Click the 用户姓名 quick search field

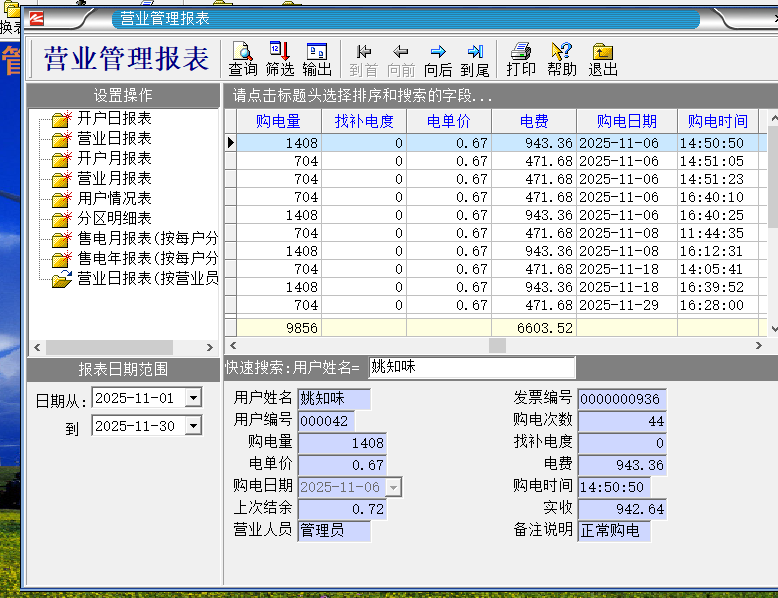pos(472,368)
